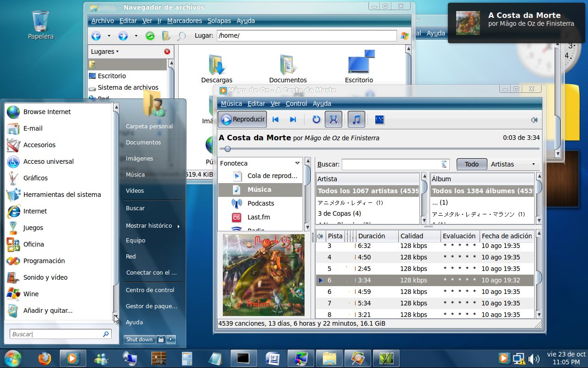Click the system tray volume speaker
Viewport: 588px width, 368px height.
[x=534, y=358]
